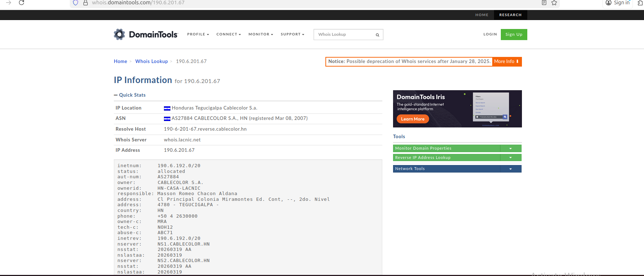Click nserver 'NS2.CABLECOLOR.HN'
Image resolution: width=644 pixels, height=276 pixels.
pos(184,261)
